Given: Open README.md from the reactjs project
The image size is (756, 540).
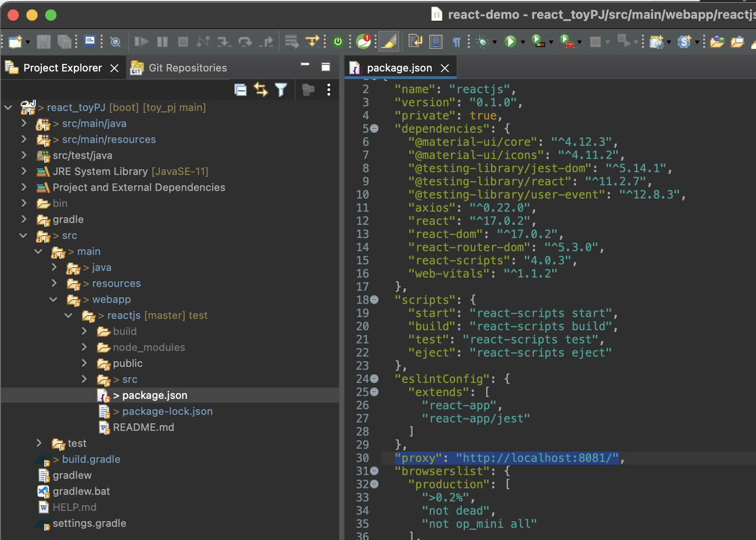Looking at the screenshot, I should pyautogui.click(x=143, y=427).
